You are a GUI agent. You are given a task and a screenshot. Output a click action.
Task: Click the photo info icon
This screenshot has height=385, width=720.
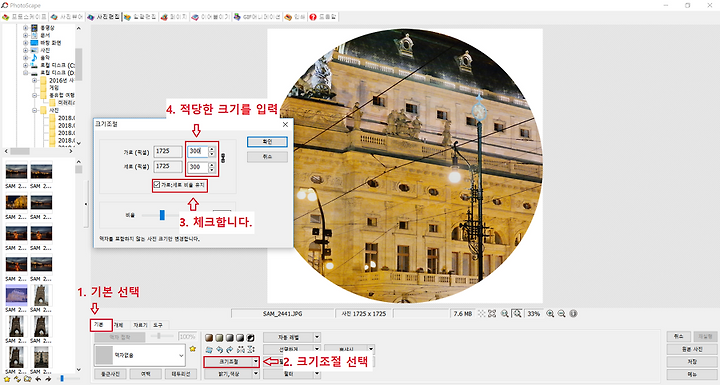tap(573, 314)
